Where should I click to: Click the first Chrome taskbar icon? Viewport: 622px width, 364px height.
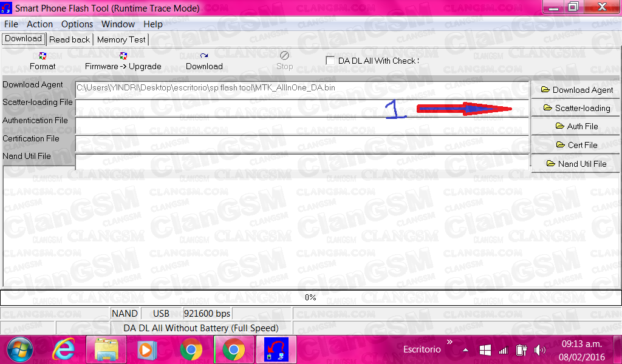click(191, 350)
